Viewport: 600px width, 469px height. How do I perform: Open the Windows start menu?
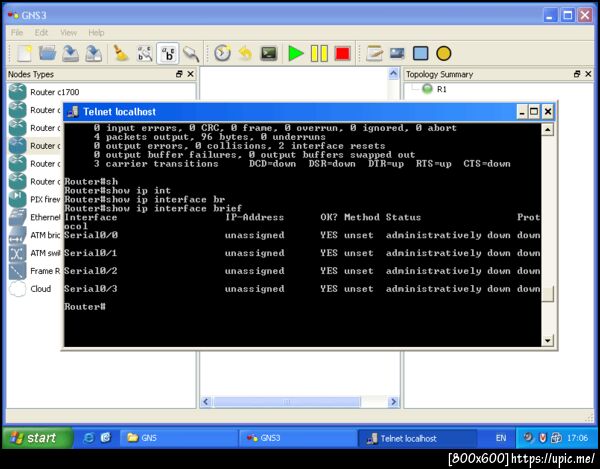[37, 438]
